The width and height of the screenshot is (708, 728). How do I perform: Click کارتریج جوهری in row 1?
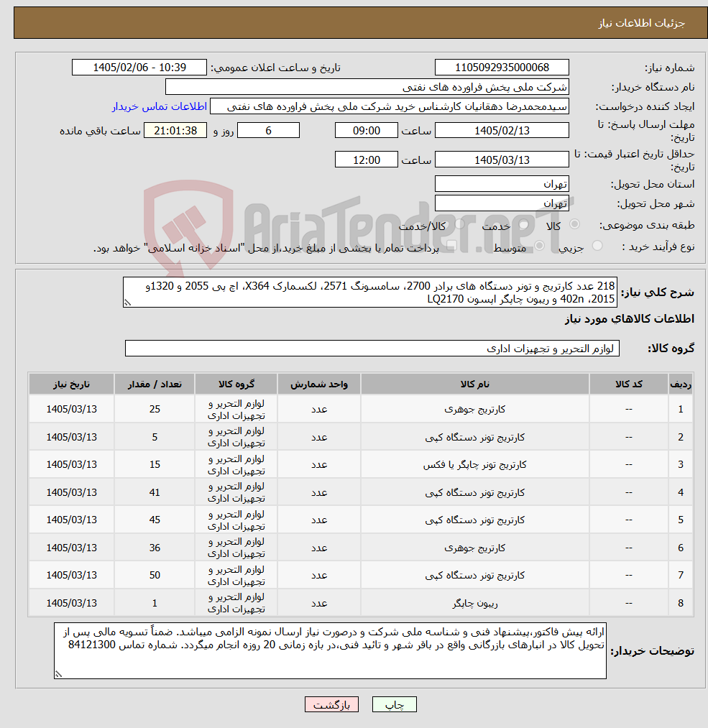point(475,409)
